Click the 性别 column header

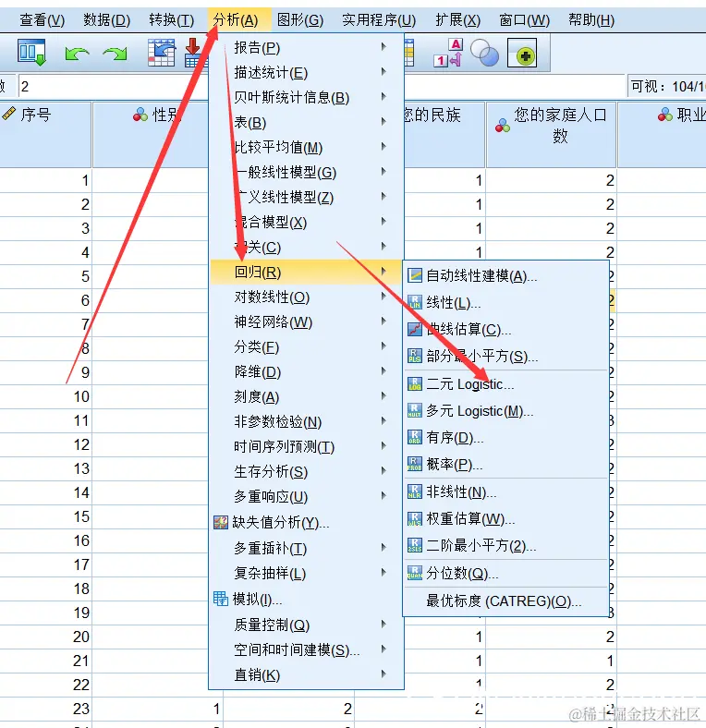[151, 135]
